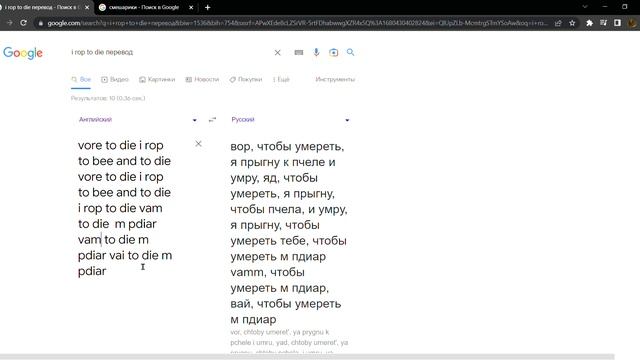Open the tab search chevron
Screen dimensions: 640x360
click(585, 7)
